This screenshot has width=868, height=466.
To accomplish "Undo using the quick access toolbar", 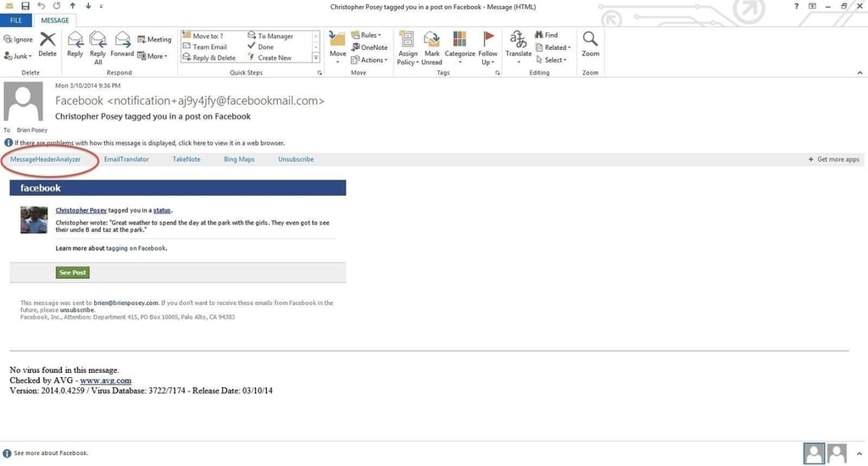I will (x=41, y=6).
